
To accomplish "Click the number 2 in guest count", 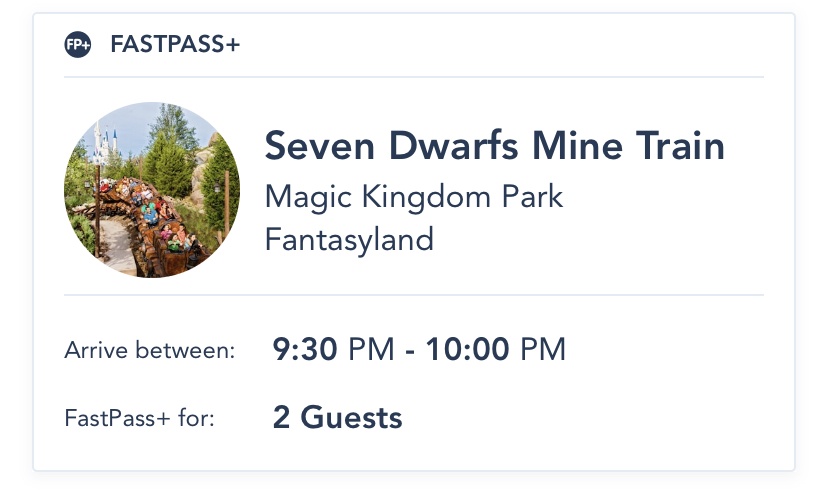I will click(281, 417).
